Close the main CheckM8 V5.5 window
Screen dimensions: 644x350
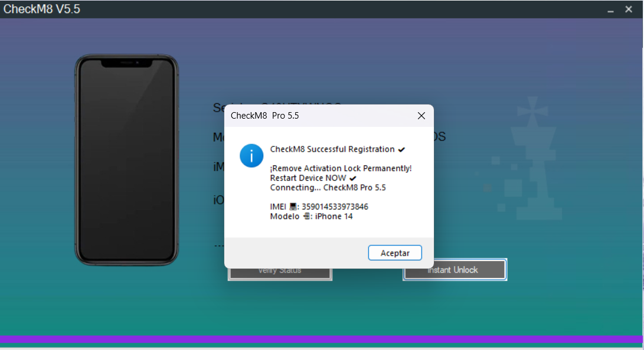(x=629, y=9)
